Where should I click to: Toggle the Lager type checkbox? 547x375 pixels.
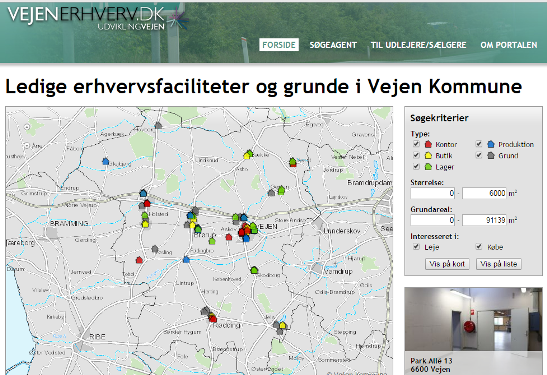pyautogui.click(x=416, y=166)
